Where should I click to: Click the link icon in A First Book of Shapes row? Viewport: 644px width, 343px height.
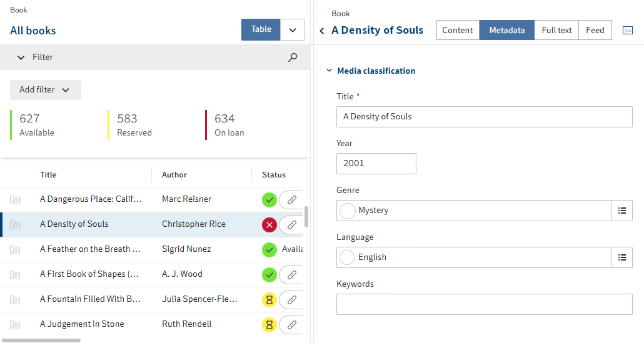[x=291, y=275]
